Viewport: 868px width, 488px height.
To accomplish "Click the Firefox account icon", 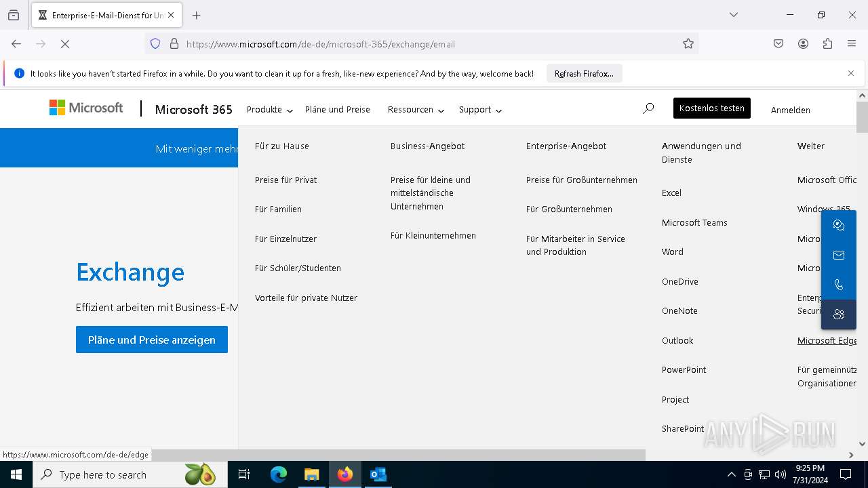I will pyautogui.click(x=803, y=44).
